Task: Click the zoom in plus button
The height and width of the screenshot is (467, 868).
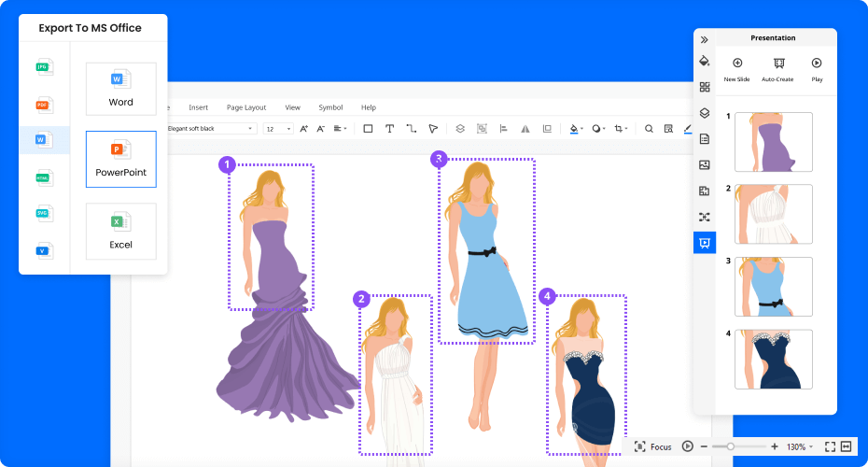Action: click(775, 446)
